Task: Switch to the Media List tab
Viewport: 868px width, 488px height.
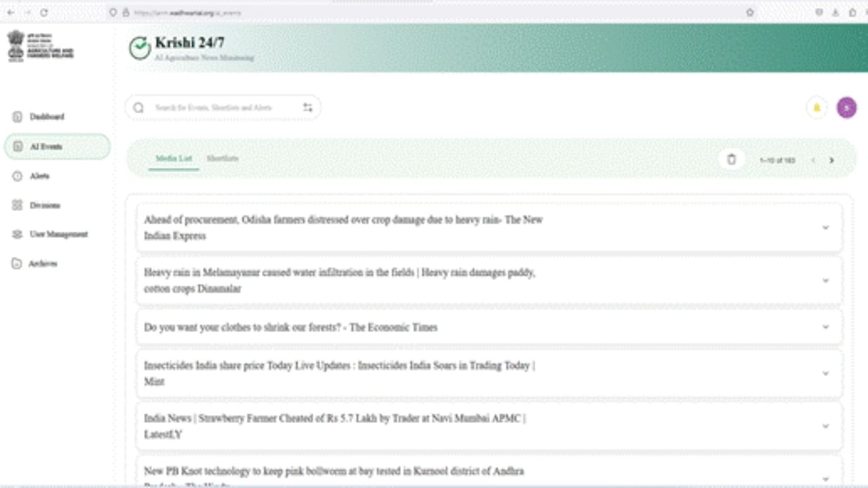Action: click(174, 159)
